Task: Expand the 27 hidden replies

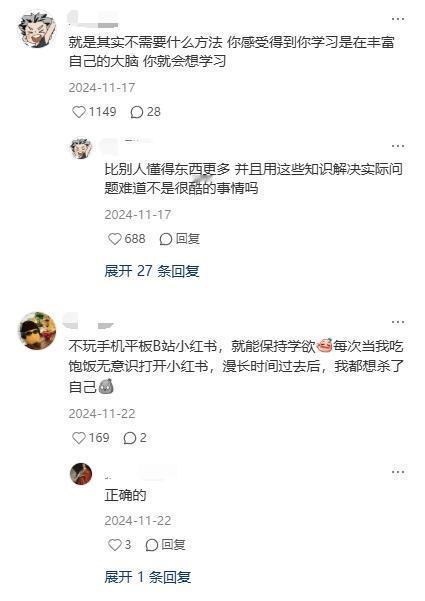Action: [x=151, y=271]
